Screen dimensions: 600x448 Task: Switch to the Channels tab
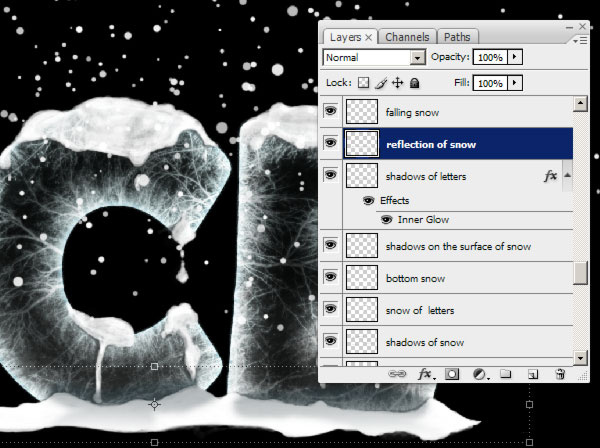(x=409, y=37)
